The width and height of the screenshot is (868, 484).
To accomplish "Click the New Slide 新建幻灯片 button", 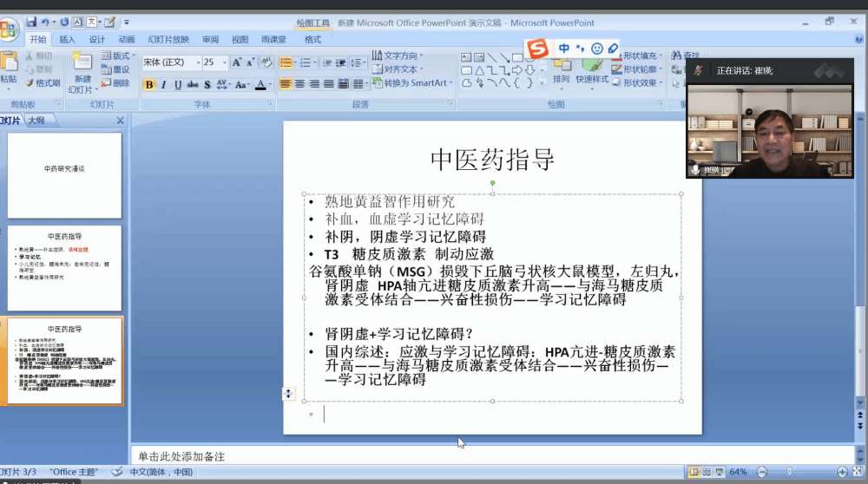I will click(x=82, y=75).
